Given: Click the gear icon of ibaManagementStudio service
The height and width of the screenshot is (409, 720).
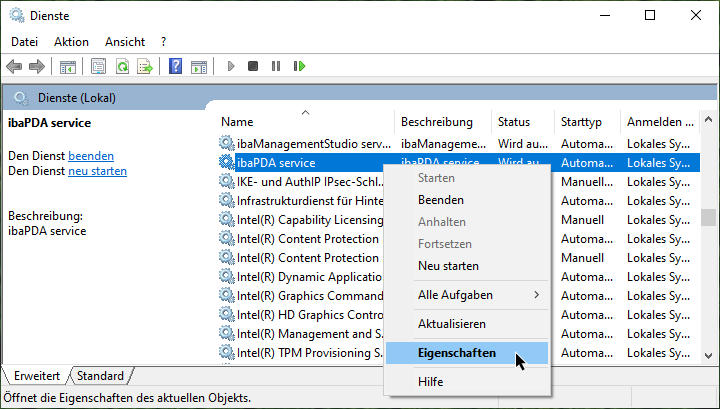Looking at the screenshot, I should (x=226, y=143).
